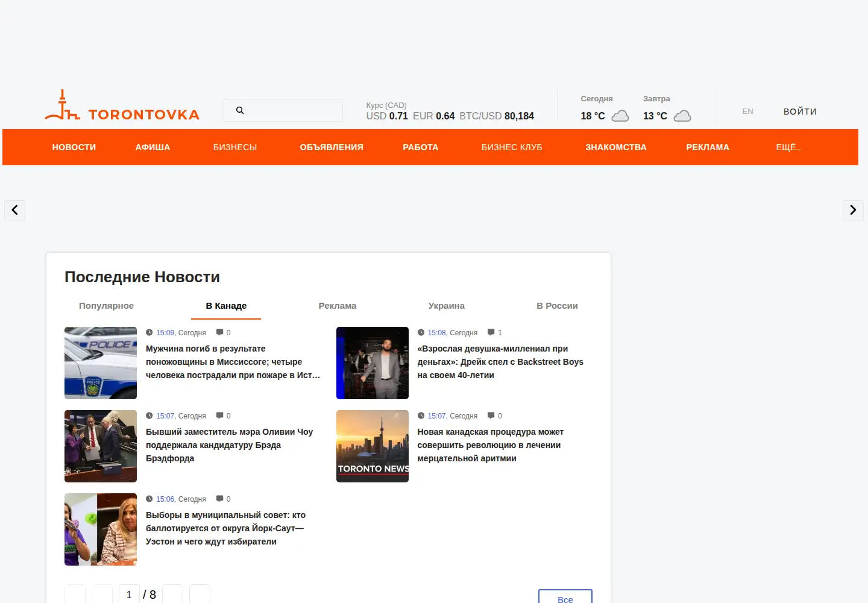Open the Mississauga stabbing article headline
This screenshot has height=603, width=868.
pyautogui.click(x=233, y=362)
